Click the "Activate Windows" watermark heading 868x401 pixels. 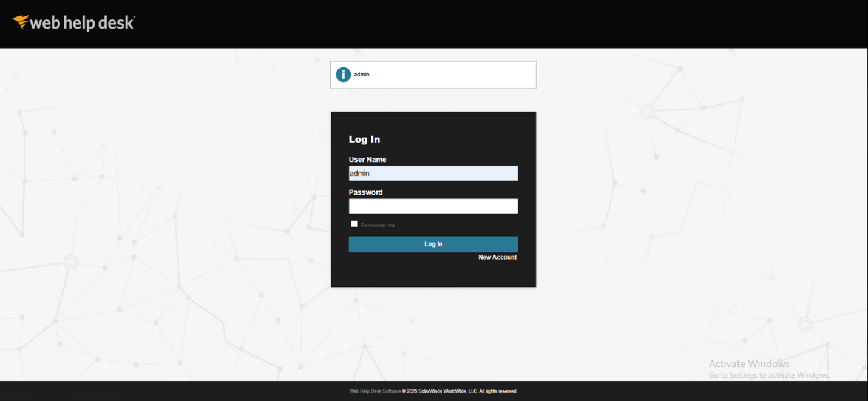[749, 364]
